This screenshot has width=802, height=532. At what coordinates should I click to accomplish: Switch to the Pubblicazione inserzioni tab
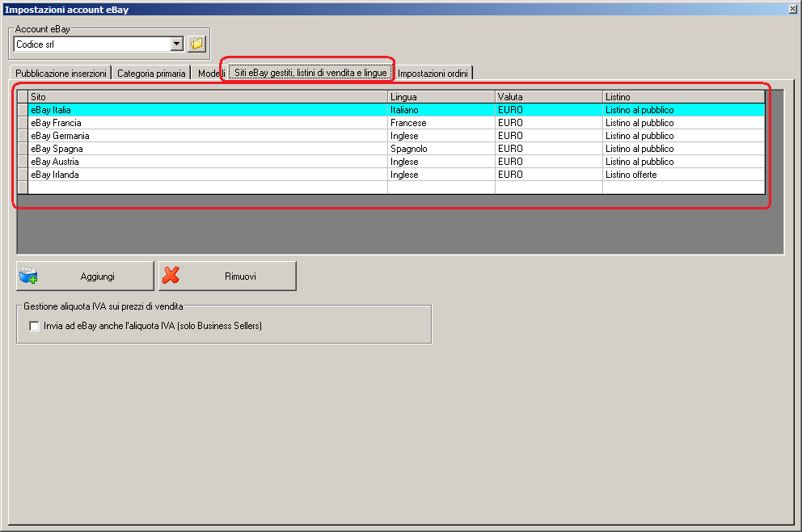coord(61,73)
